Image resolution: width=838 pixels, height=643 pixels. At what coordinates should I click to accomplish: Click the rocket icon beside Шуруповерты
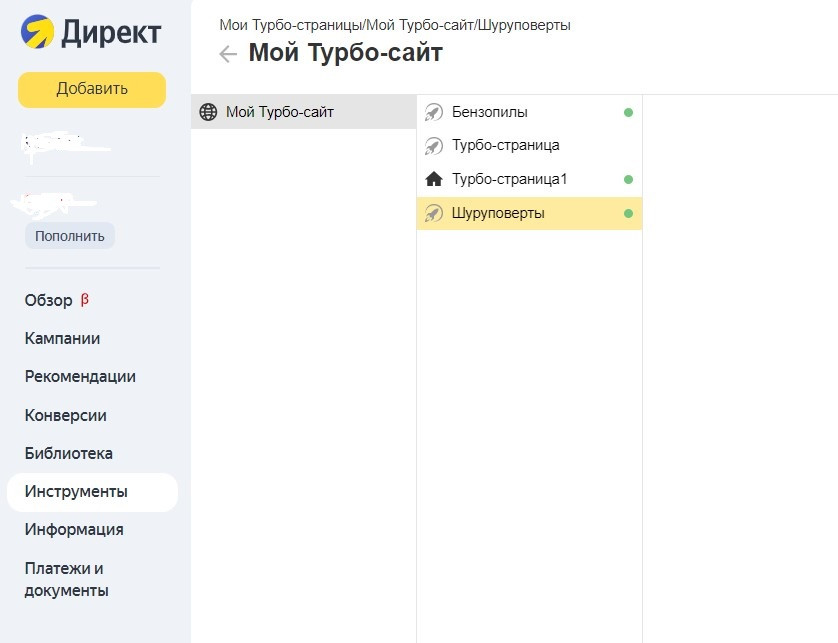click(434, 213)
